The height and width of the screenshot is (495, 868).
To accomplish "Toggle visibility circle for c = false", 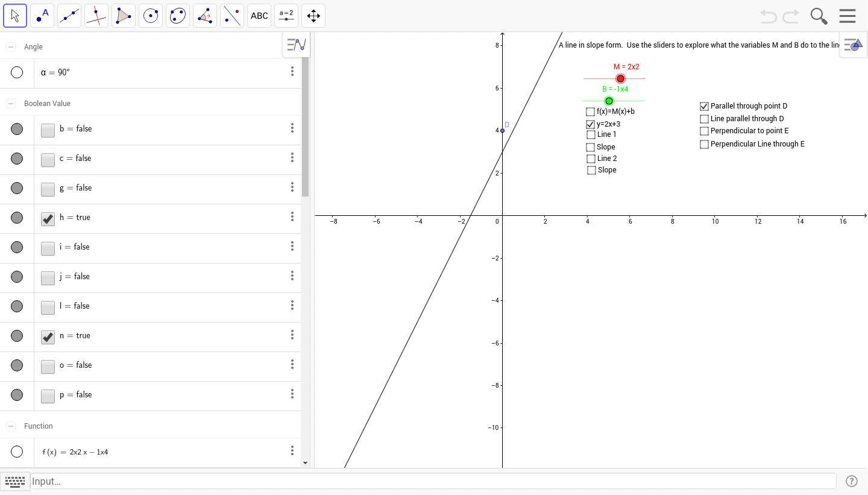I will click(17, 158).
